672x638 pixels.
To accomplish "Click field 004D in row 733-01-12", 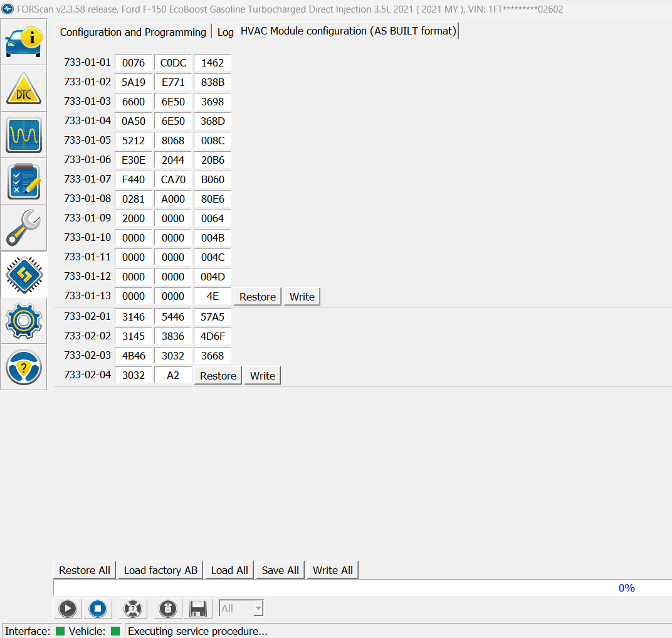I will click(x=213, y=277).
